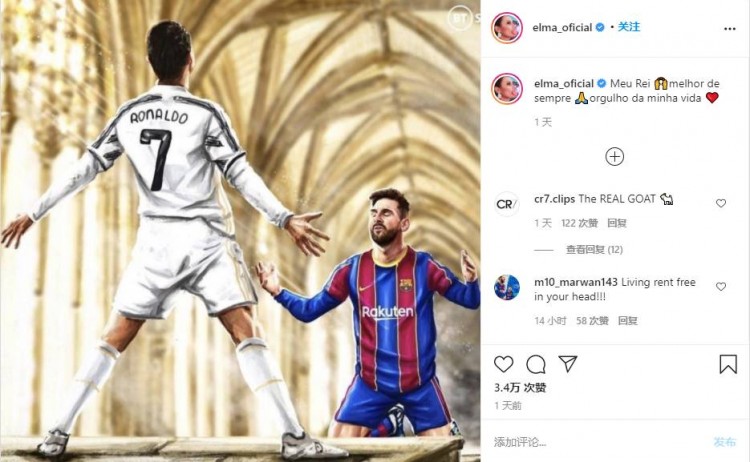
Task: Publish comment with the 发布 button
Action: [725, 442]
